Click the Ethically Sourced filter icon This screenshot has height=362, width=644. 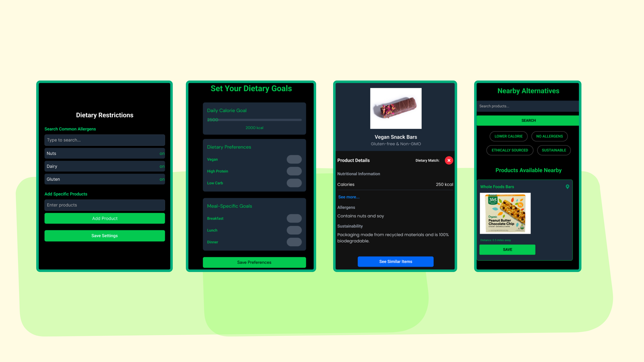pos(510,150)
